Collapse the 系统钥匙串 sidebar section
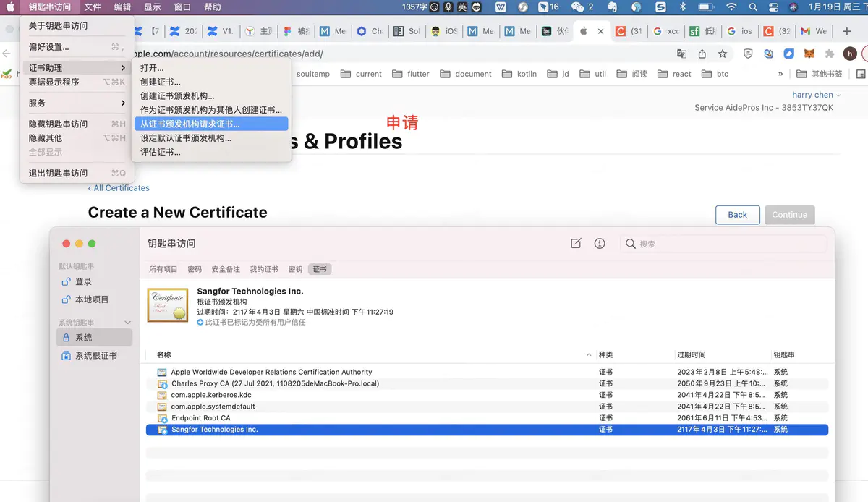Image resolution: width=868 pixels, height=502 pixels. [128, 323]
